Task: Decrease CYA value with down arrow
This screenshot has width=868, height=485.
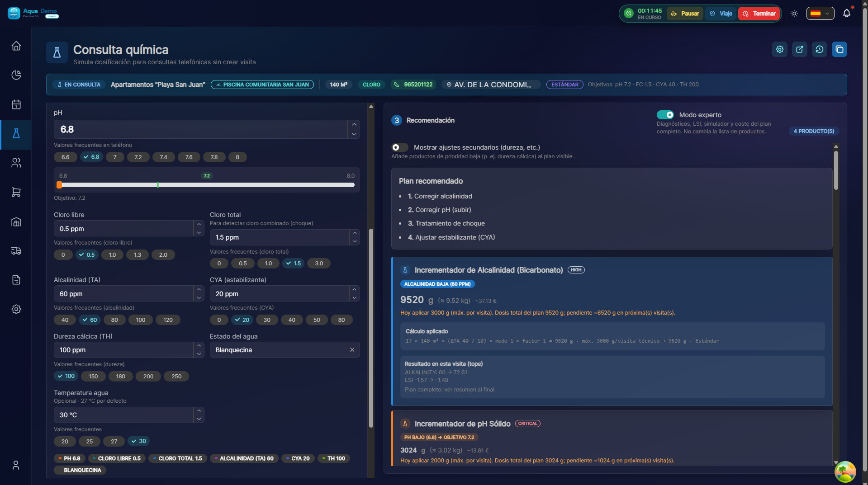Action: [355, 298]
